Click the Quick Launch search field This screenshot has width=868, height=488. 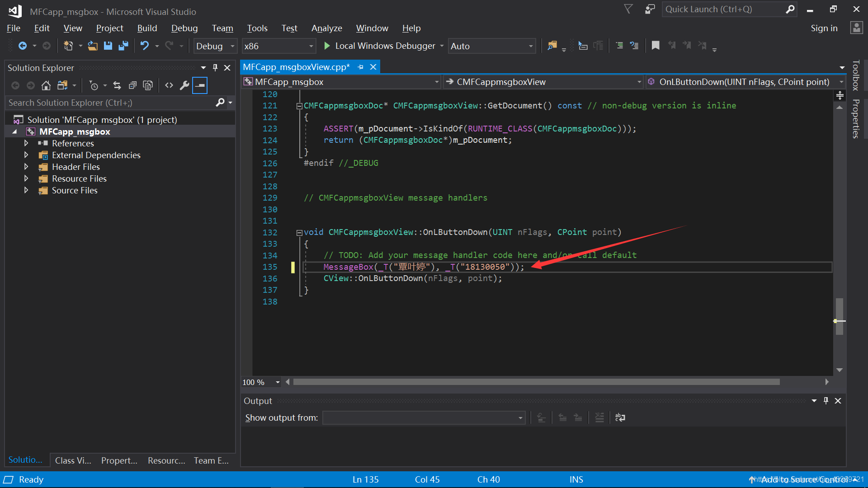[x=723, y=9]
